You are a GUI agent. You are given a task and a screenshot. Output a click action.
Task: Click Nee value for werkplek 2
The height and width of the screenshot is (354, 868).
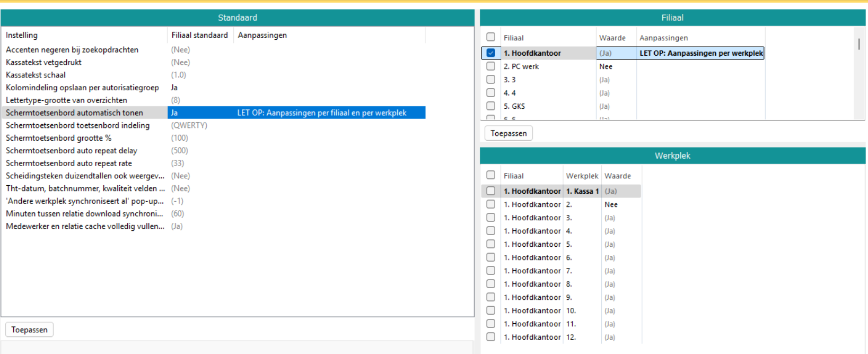coord(611,204)
